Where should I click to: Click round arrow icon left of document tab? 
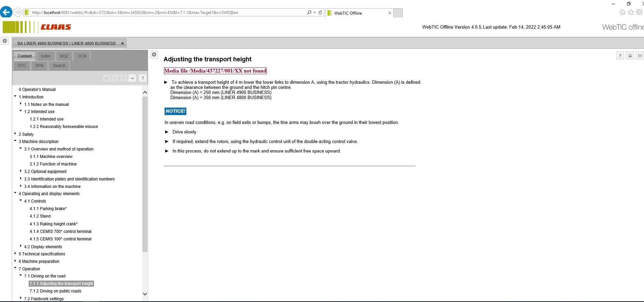5,41
